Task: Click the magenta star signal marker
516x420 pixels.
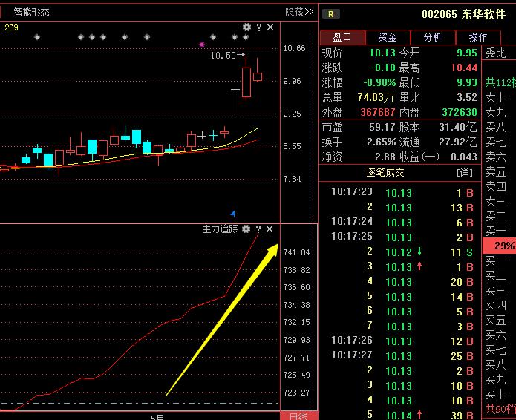Action: [x=202, y=45]
